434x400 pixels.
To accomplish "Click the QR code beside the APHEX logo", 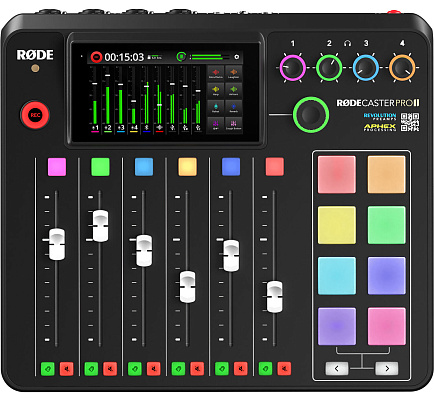I will click(x=410, y=122).
